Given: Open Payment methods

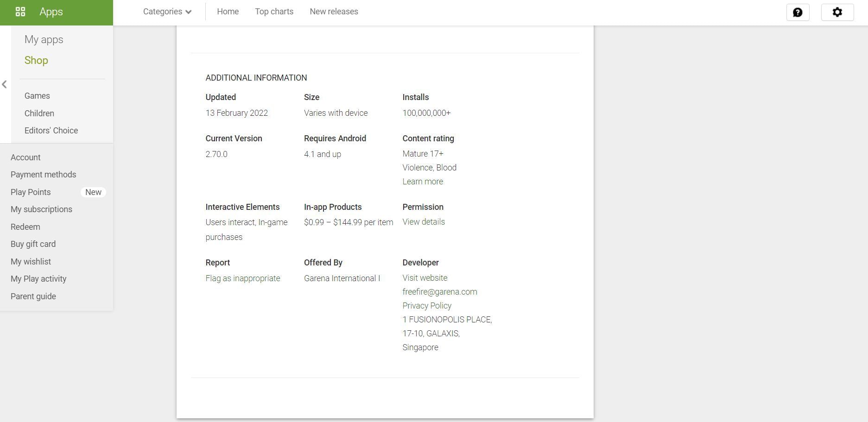Looking at the screenshot, I should [x=43, y=175].
